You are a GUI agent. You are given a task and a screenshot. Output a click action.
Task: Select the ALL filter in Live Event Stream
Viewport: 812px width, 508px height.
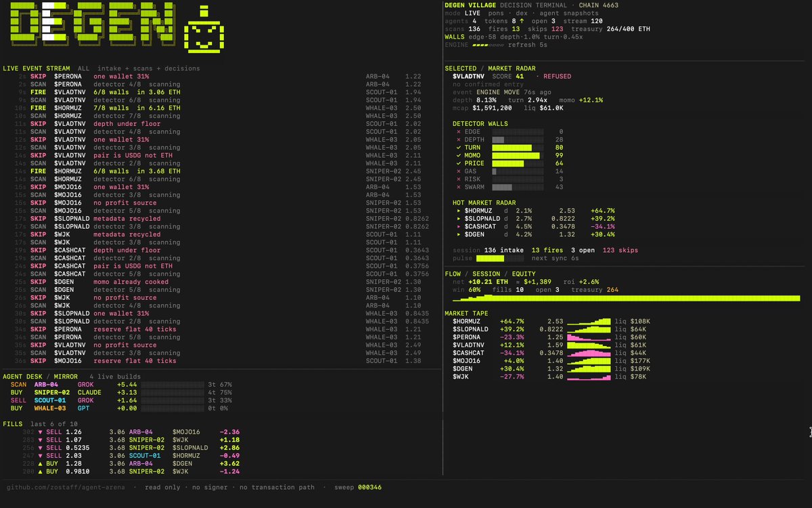pyautogui.click(x=83, y=68)
